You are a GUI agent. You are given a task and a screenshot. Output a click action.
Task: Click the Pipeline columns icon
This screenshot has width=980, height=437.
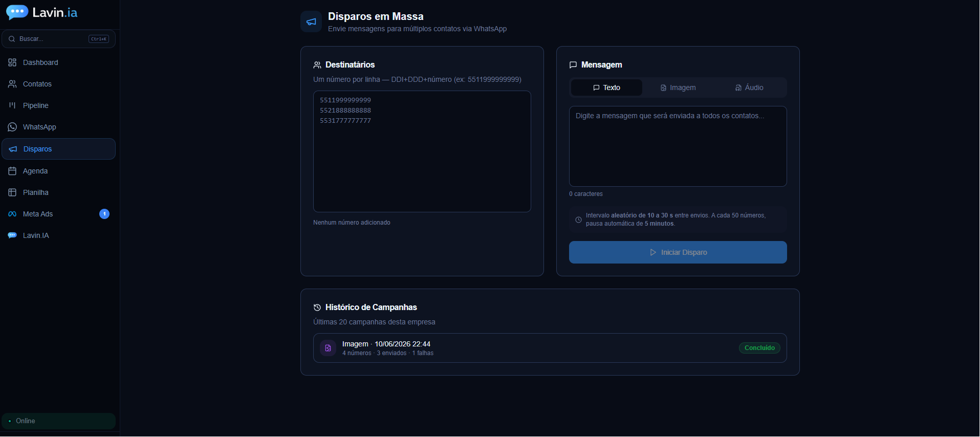click(x=12, y=105)
